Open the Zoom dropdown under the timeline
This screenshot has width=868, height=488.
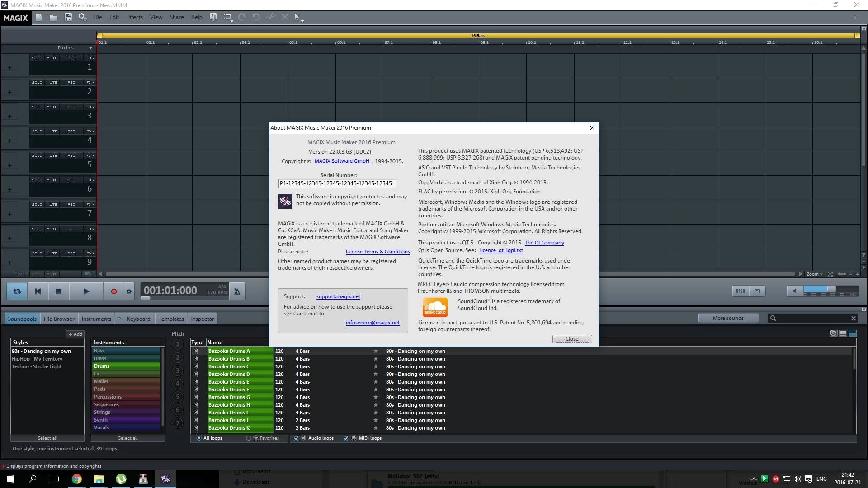815,274
